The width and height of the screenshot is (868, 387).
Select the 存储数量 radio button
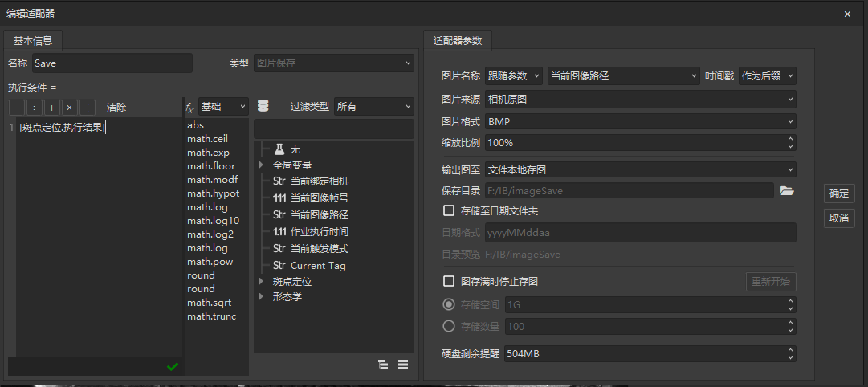click(x=450, y=326)
